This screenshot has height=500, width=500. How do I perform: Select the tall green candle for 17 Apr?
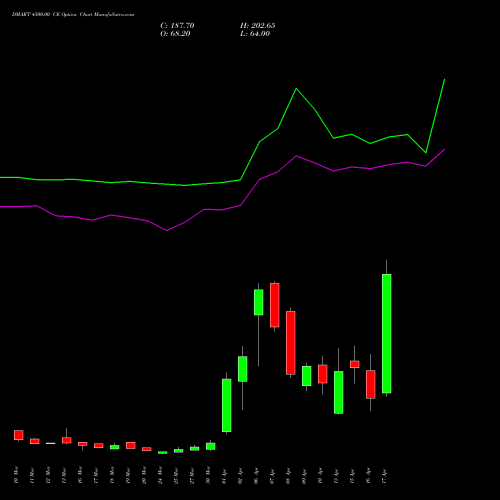click(x=387, y=333)
